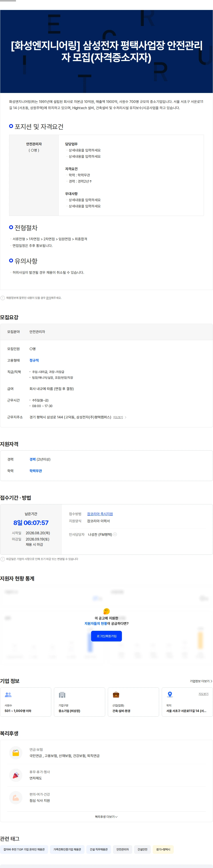
Task: Click the 마감일 2026.09.19(토) date
Action: [37, 539]
